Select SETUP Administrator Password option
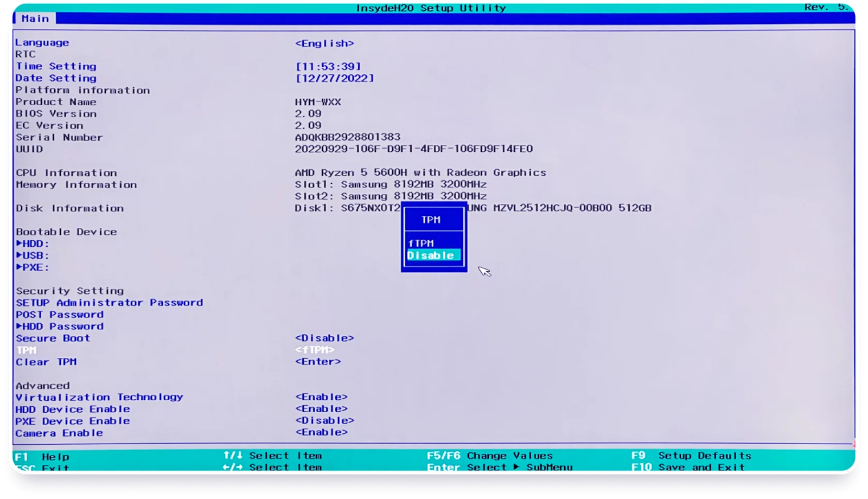The image size is (868, 499). click(109, 303)
